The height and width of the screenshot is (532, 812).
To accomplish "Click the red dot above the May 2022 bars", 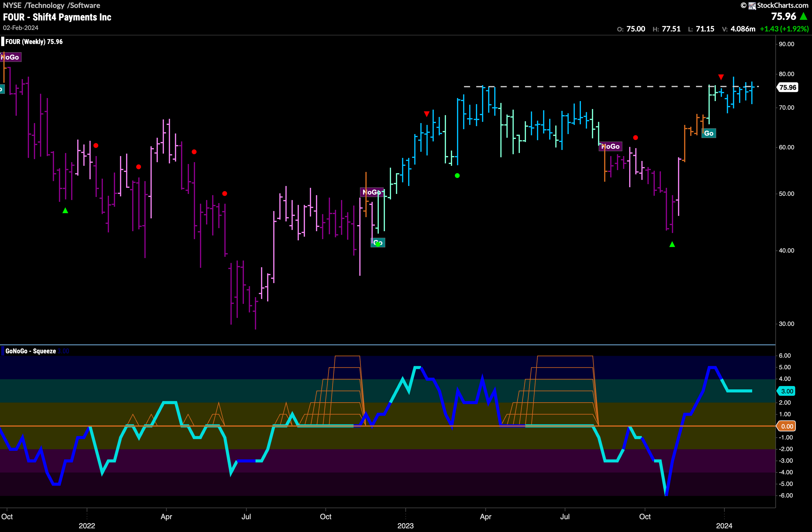I will click(194, 151).
